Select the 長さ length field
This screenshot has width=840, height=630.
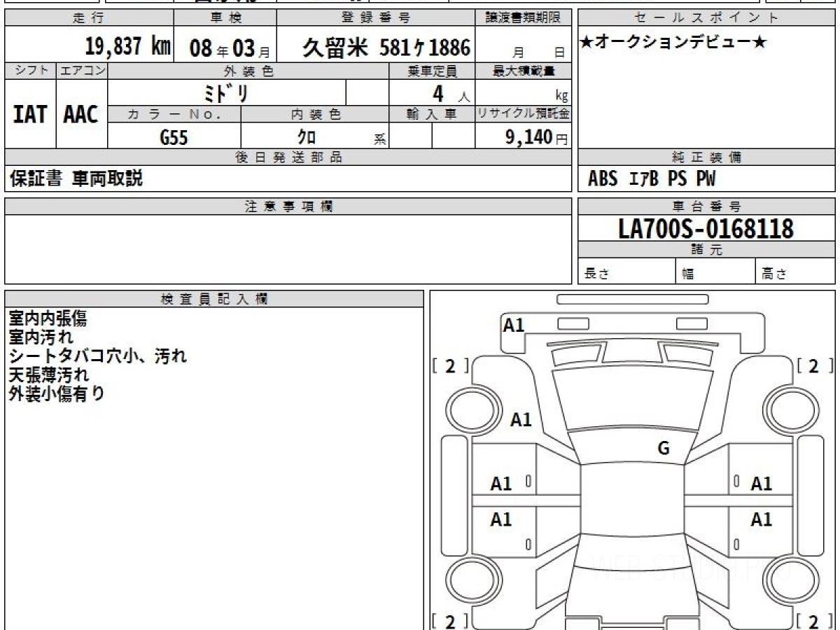point(626,272)
